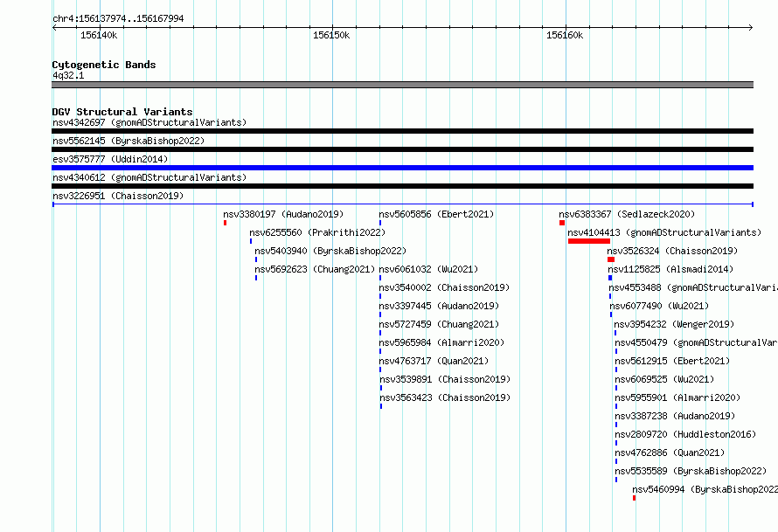Select nsv5460994 ByrskaBishop2022 label
778x532 pixels.
(705, 489)
